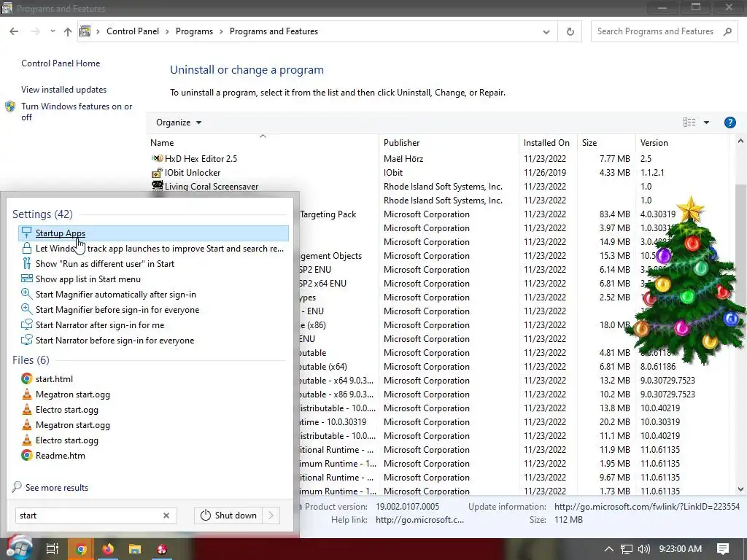Expand Shut down options arrow

(x=271, y=516)
